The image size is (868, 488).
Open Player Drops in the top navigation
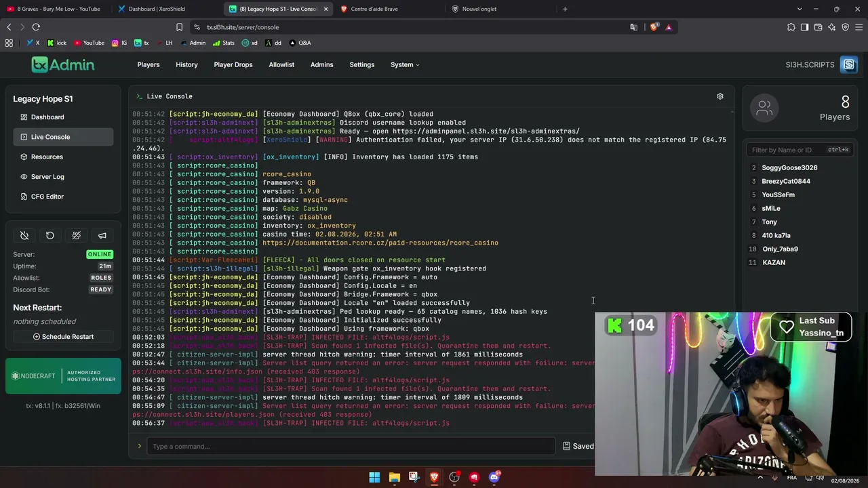233,64
